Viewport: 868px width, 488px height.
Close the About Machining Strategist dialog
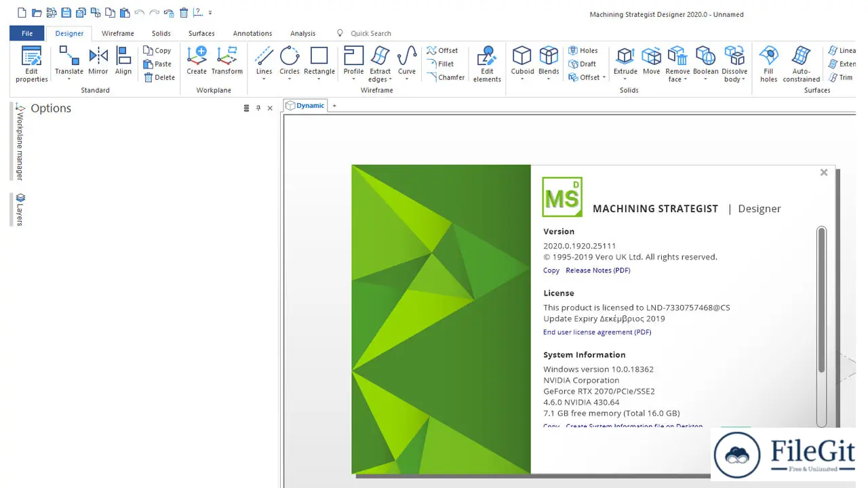point(824,172)
